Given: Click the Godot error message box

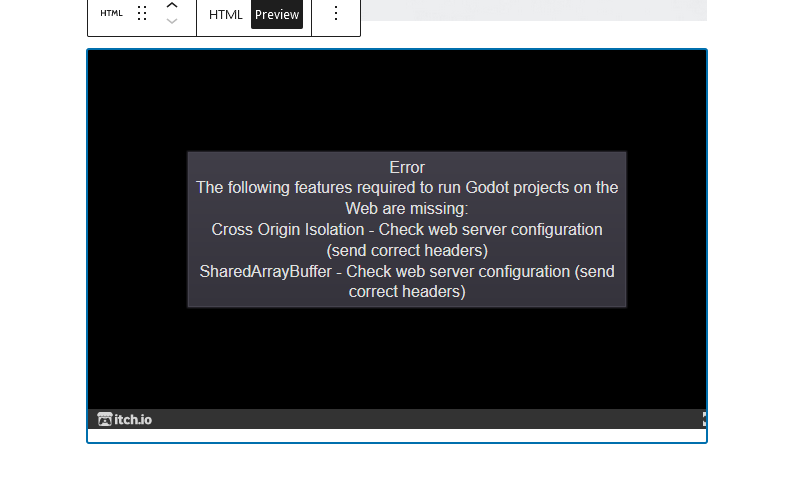Looking at the screenshot, I should (x=407, y=229).
